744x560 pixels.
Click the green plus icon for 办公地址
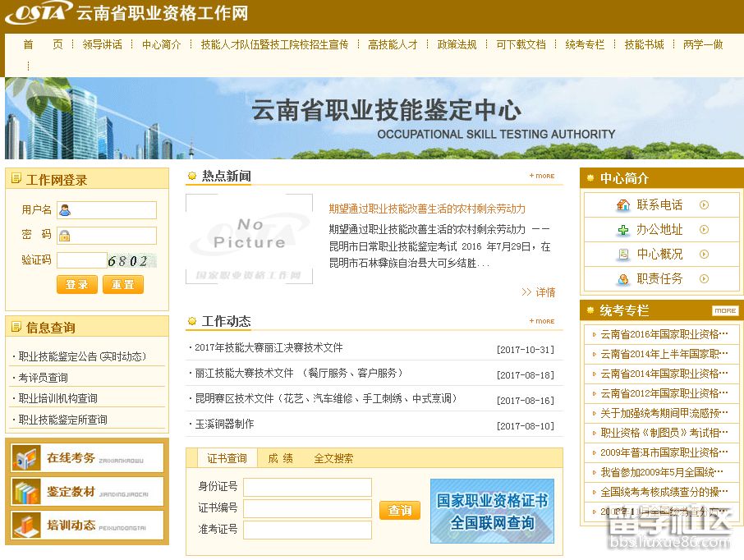pos(622,229)
